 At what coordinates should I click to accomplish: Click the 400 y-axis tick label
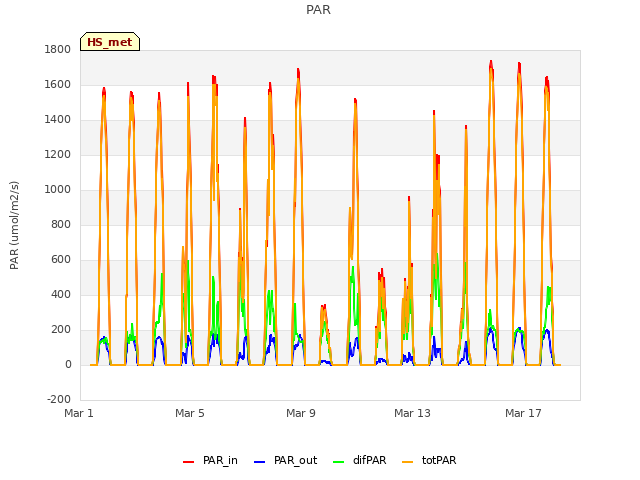click(61, 294)
